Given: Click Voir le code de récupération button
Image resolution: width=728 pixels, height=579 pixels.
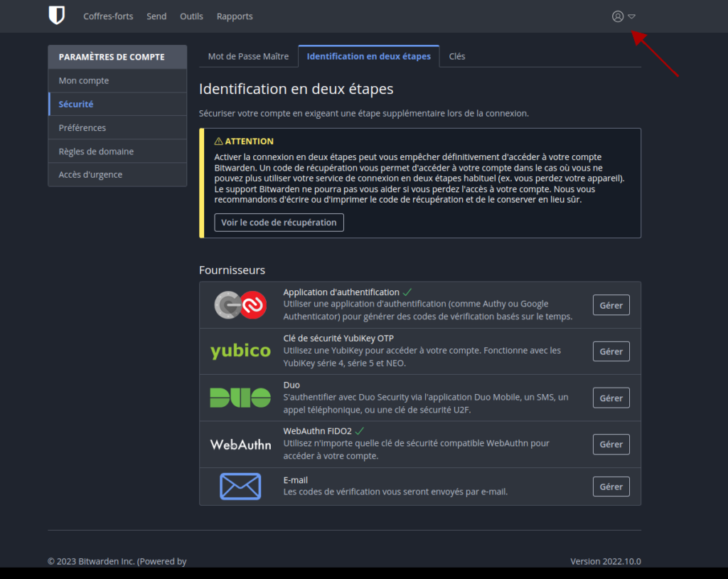Looking at the screenshot, I should (279, 223).
